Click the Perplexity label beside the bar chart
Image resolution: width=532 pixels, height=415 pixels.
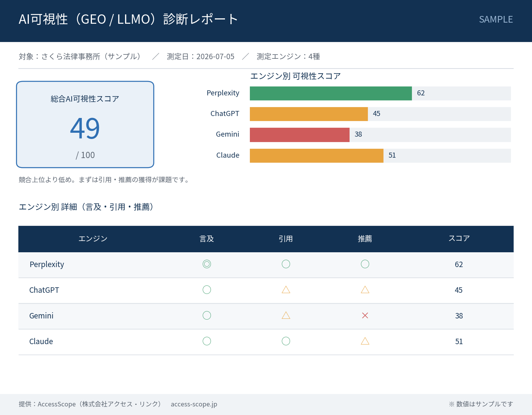coord(223,93)
